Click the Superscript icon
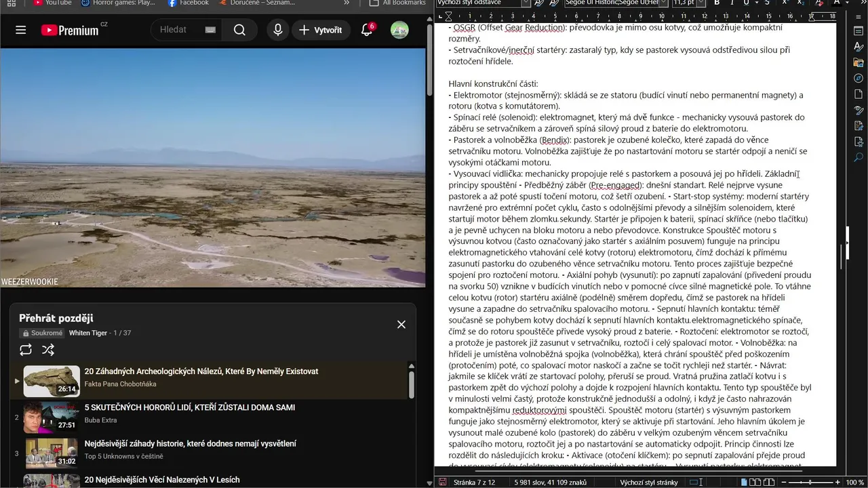 [785, 3]
